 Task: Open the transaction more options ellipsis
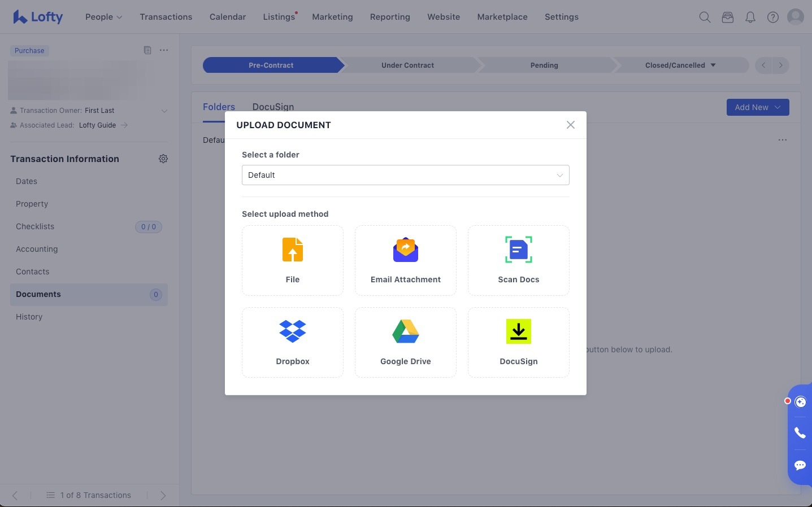point(164,50)
